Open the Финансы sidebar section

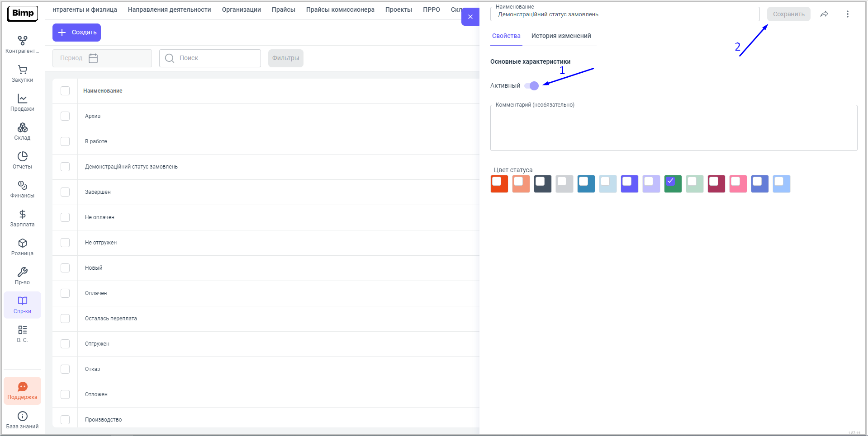coord(22,189)
